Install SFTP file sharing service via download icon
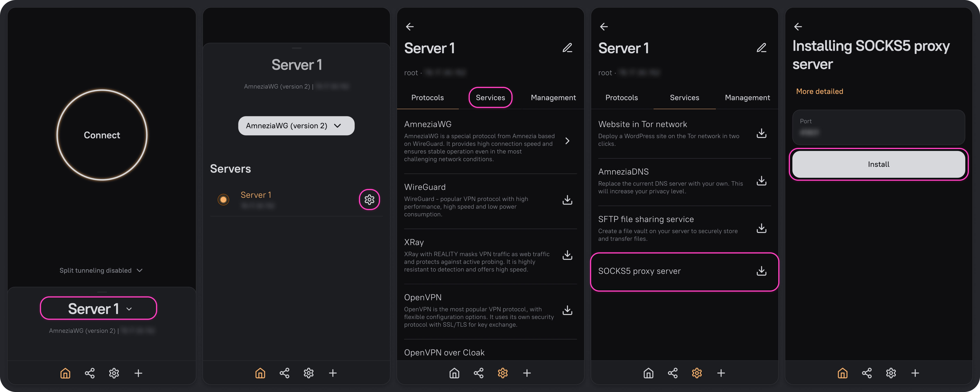The height and width of the screenshot is (392, 980). (x=761, y=228)
